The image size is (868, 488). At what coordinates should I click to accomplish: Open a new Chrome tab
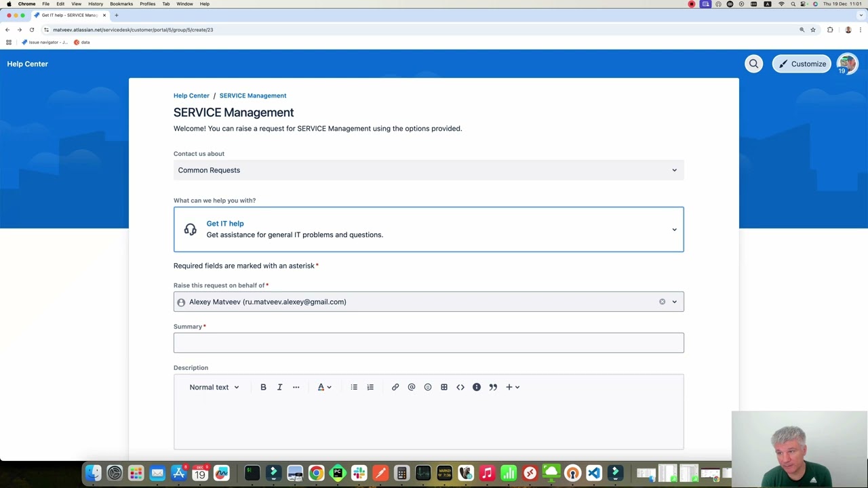click(116, 15)
